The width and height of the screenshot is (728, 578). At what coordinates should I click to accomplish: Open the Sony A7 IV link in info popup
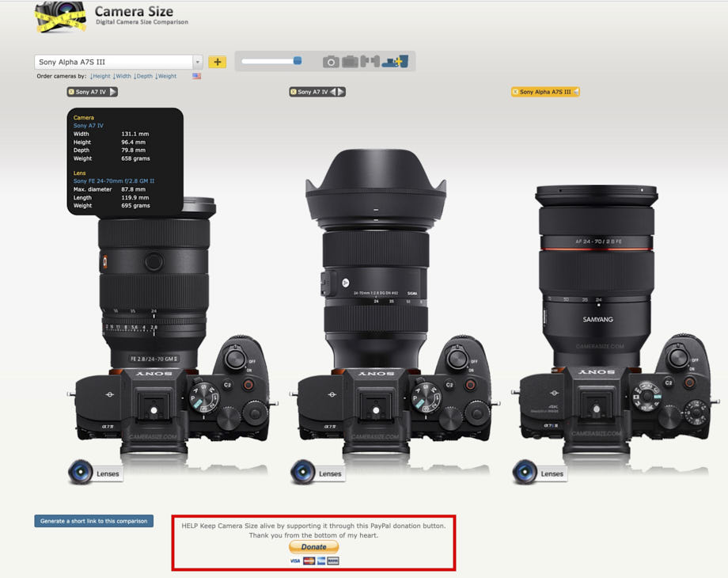click(88, 125)
